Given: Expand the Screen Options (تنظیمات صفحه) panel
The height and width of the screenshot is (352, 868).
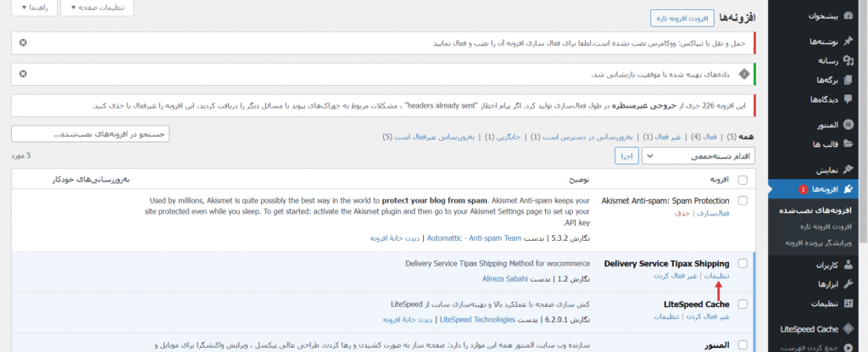Looking at the screenshot, I should click(97, 8).
